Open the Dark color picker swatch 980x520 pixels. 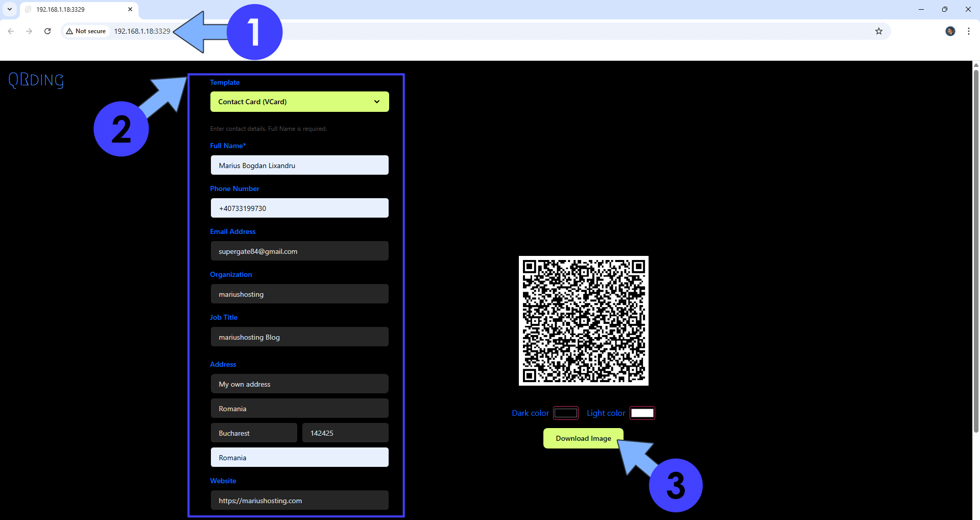566,413
